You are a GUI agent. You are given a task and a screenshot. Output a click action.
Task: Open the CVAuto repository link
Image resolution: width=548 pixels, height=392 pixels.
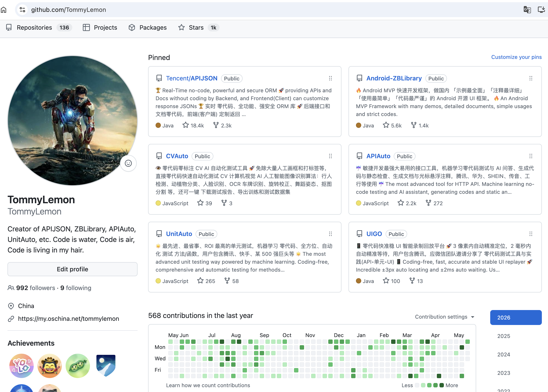point(177,156)
